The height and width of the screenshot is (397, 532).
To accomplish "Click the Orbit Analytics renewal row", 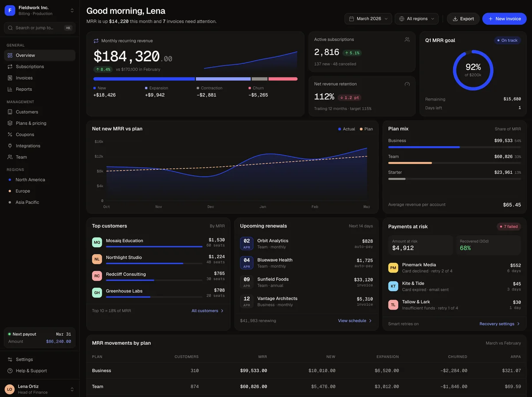I will [x=306, y=244].
